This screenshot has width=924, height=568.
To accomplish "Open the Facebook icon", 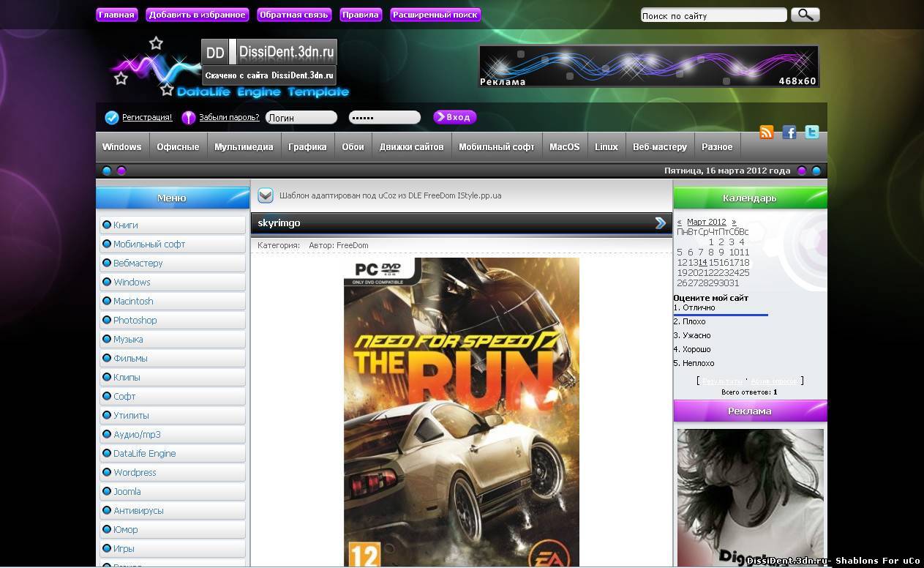I will pyautogui.click(x=789, y=132).
